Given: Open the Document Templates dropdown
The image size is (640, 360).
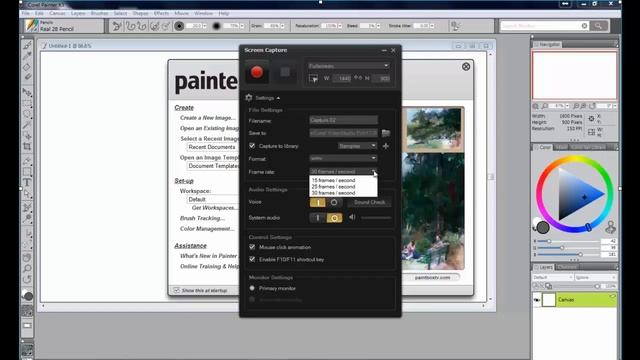Looking at the screenshot, I should (213, 166).
